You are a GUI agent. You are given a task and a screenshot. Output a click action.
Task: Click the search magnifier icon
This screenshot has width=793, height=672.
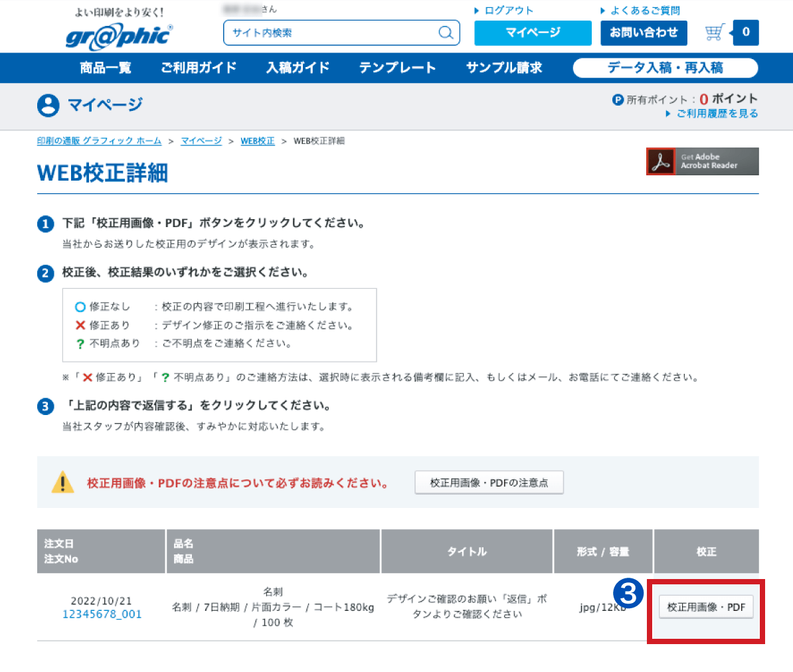click(446, 33)
